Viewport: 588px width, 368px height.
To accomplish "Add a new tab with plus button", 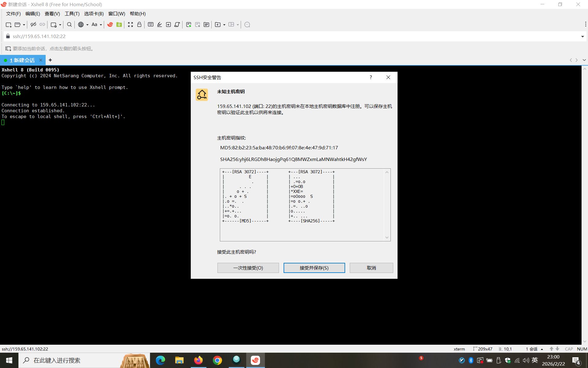I will (50, 60).
